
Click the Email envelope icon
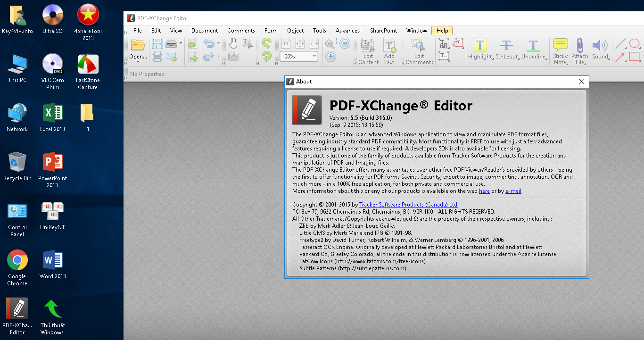171,57
